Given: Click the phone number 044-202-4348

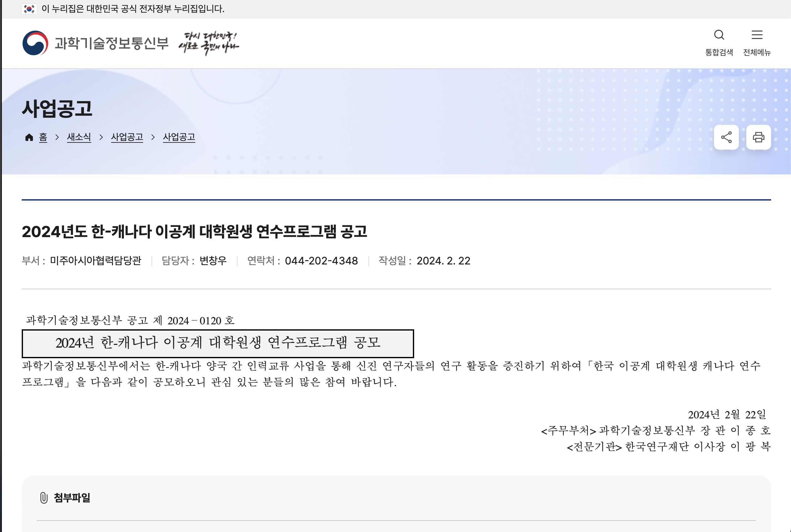Looking at the screenshot, I should [321, 261].
